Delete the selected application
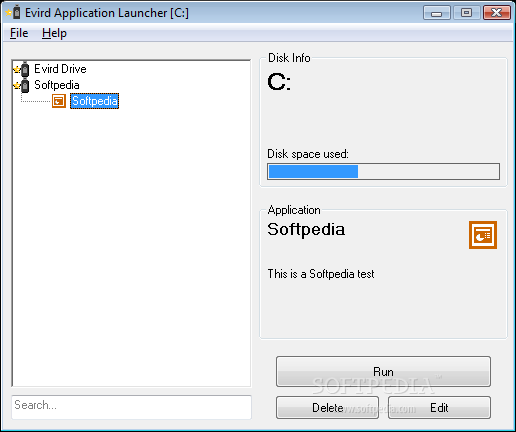Screen dimensions: 516x432 [327, 407]
